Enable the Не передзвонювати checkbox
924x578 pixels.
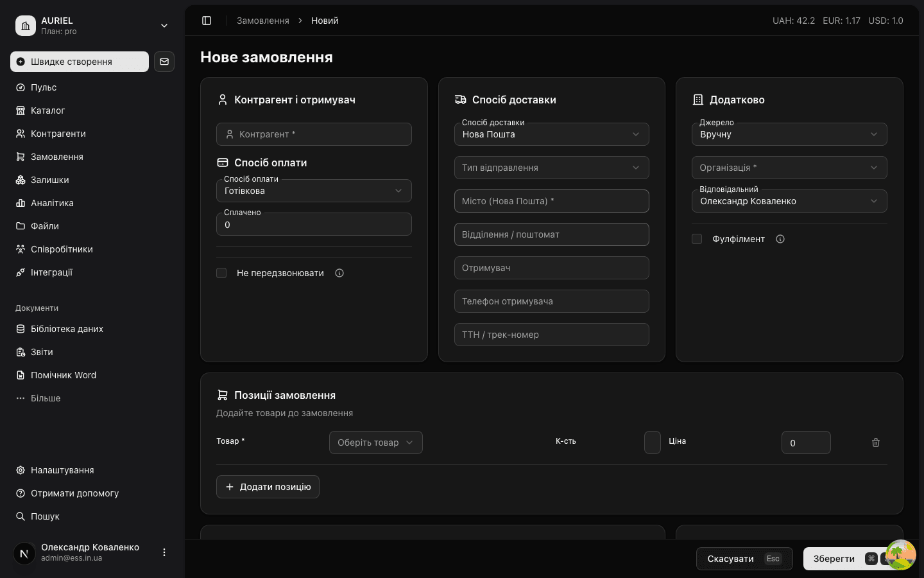(x=221, y=273)
